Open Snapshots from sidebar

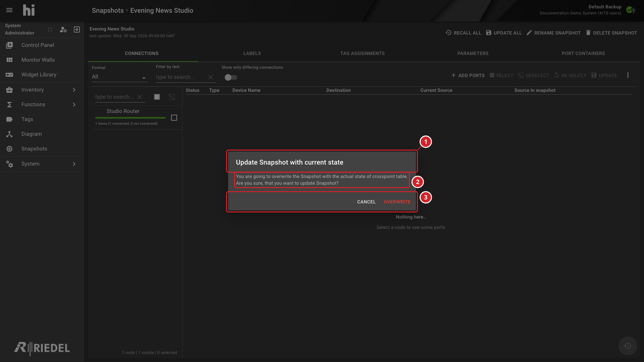pyautogui.click(x=42, y=148)
